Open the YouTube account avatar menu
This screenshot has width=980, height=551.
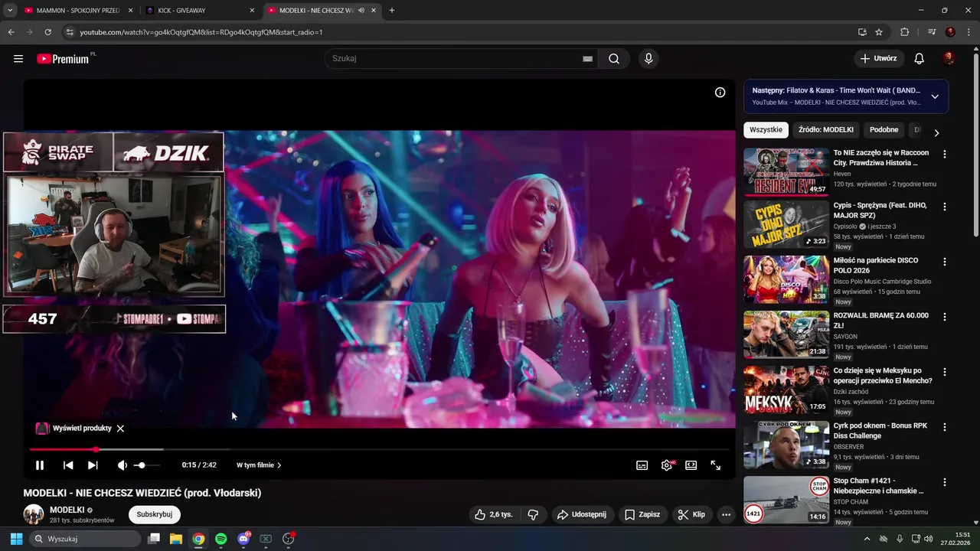pos(949,59)
